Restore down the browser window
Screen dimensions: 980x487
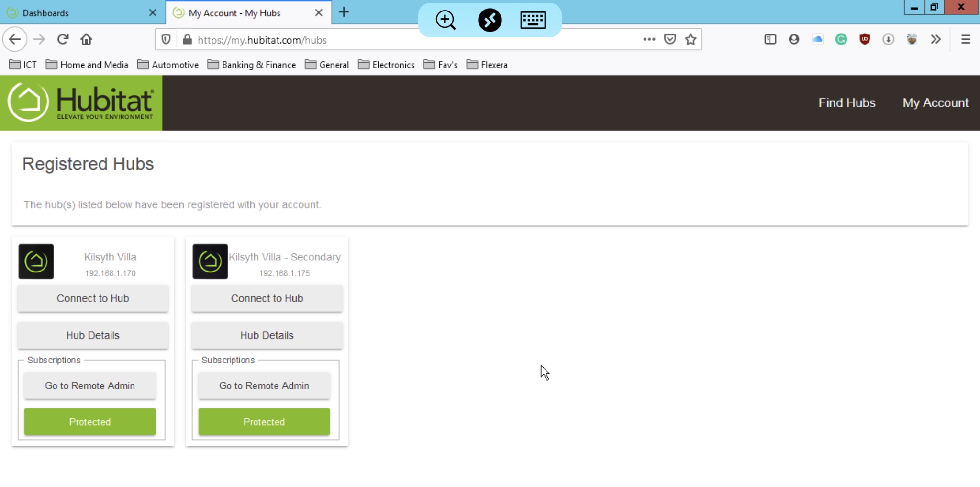click(934, 8)
